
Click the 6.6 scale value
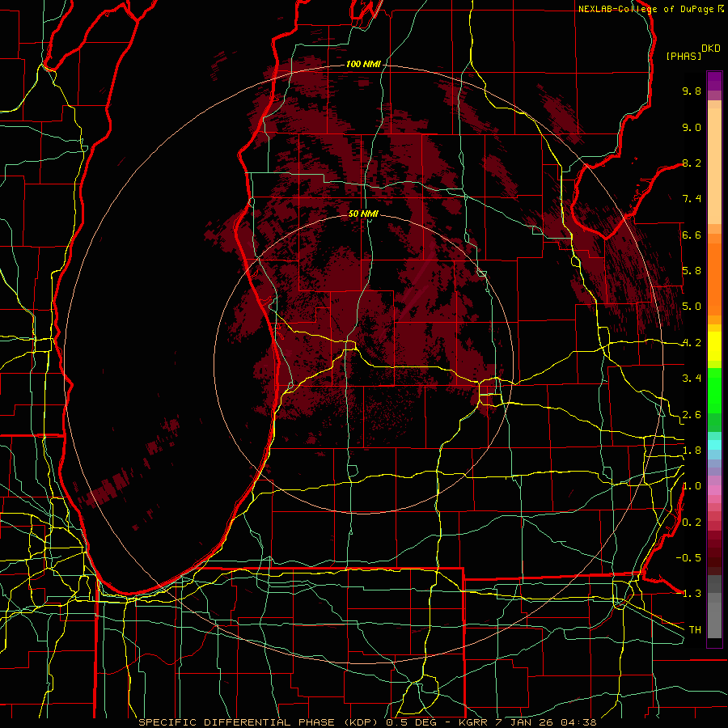click(692, 235)
